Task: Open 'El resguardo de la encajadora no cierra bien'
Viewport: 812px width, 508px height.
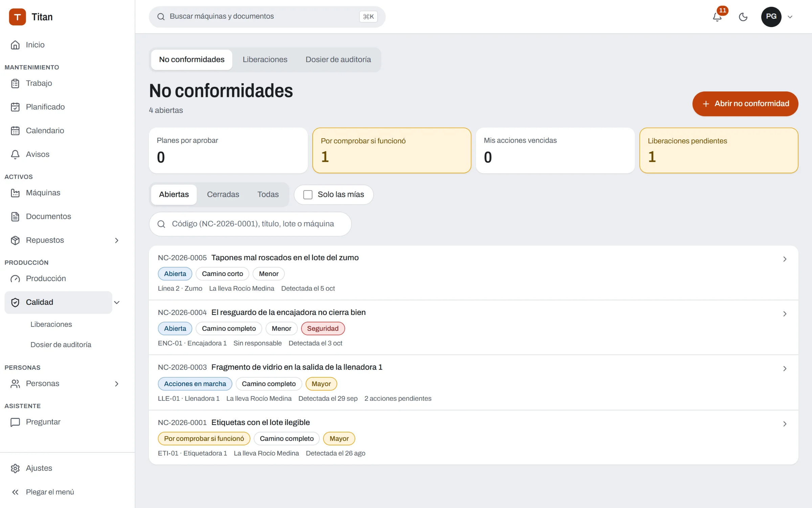Action: click(x=288, y=312)
